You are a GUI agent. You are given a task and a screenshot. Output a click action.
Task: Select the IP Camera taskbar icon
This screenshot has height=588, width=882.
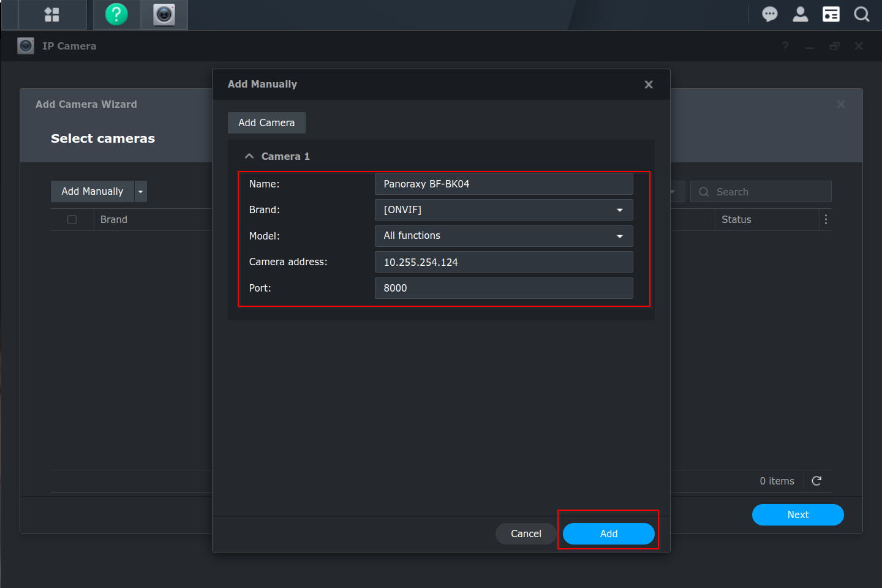[164, 15]
